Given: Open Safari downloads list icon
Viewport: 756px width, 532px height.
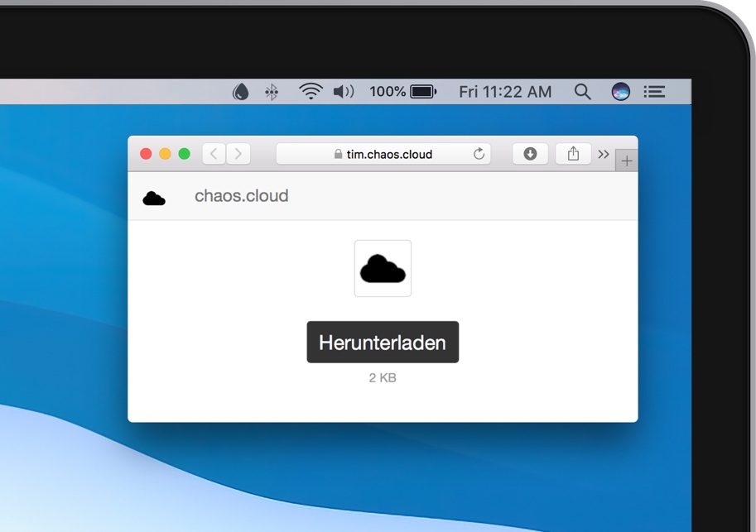Looking at the screenshot, I should [530, 154].
